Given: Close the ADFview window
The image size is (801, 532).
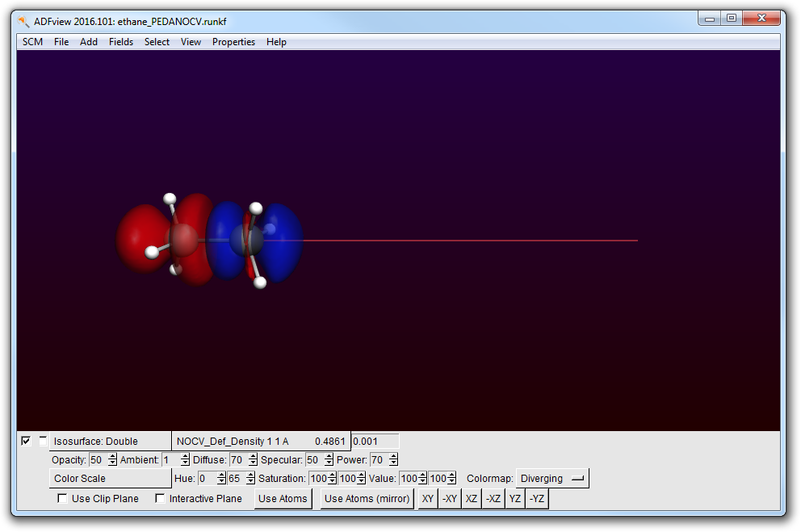Looking at the screenshot, I should coord(761,19).
